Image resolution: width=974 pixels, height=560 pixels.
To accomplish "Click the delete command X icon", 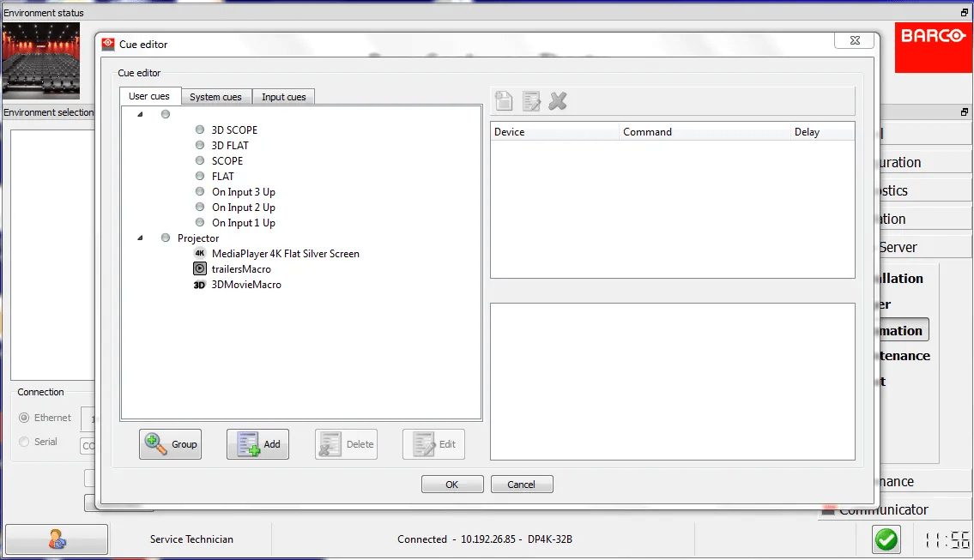I will coord(558,101).
